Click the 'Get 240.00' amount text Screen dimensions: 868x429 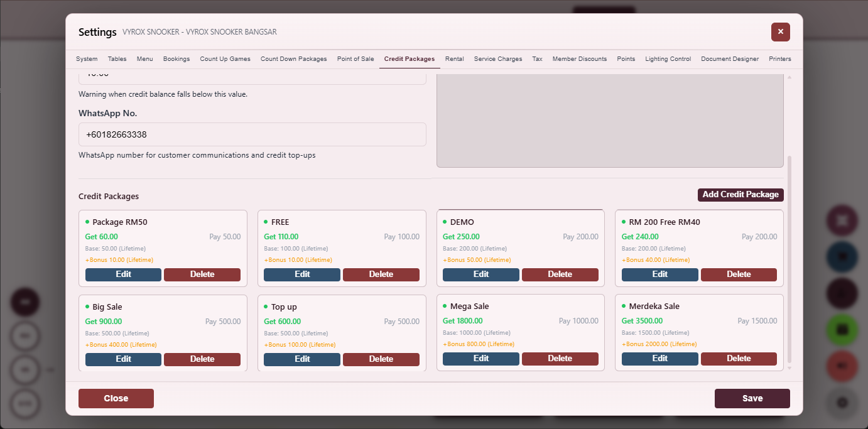(x=640, y=237)
